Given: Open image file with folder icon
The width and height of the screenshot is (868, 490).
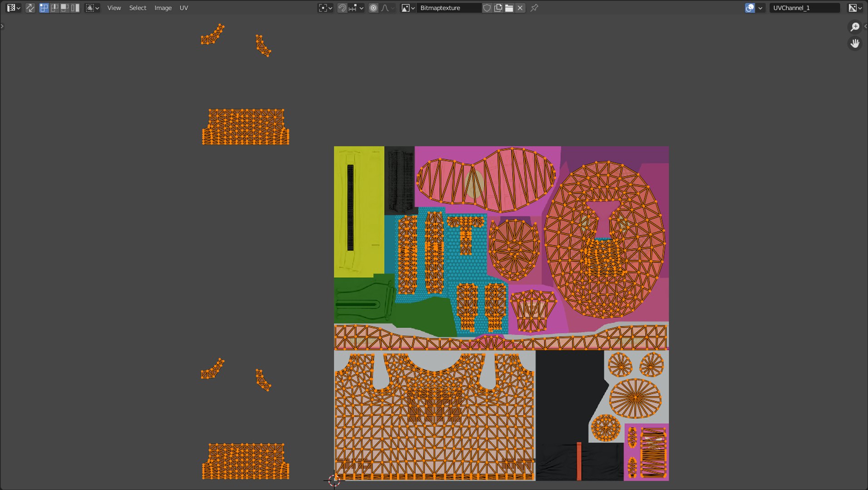Looking at the screenshot, I should tap(509, 8).
